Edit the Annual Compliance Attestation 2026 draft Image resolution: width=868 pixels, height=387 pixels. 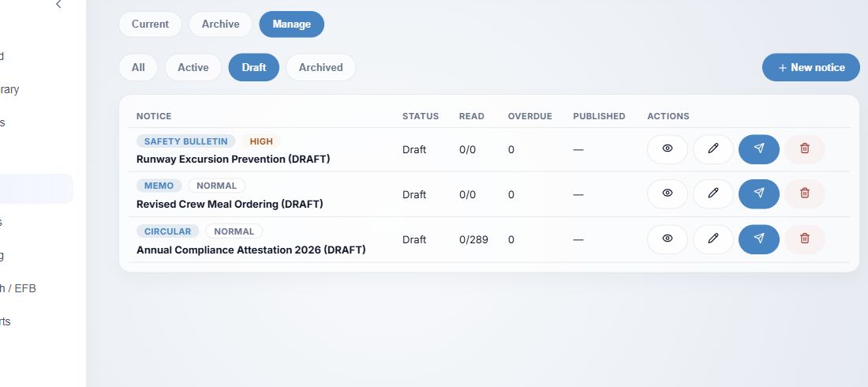coord(713,239)
